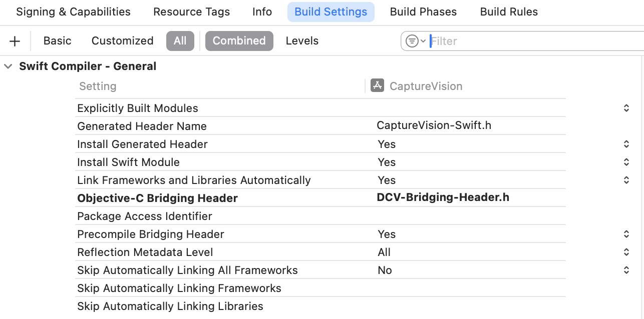
Task: Select the Objective-C Bridging Header setting row
Action: tap(157, 198)
